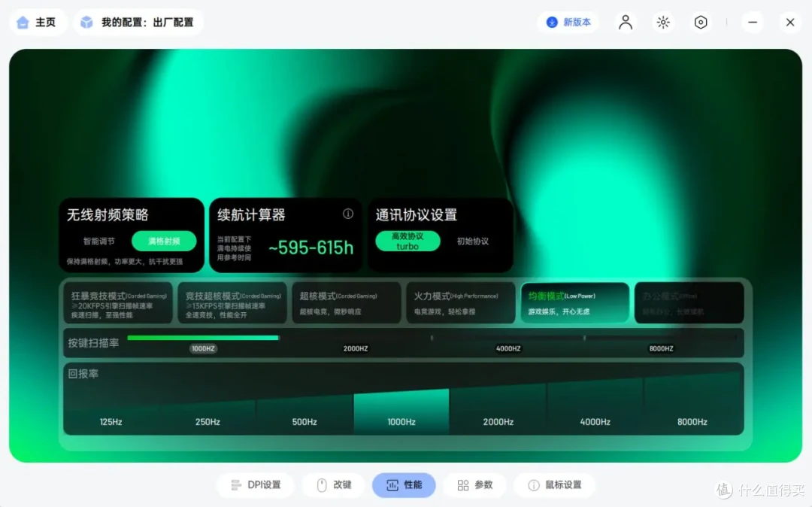The image size is (812, 507).
Task: Activate 竞技超核模式 mode card
Action: [232, 303]
